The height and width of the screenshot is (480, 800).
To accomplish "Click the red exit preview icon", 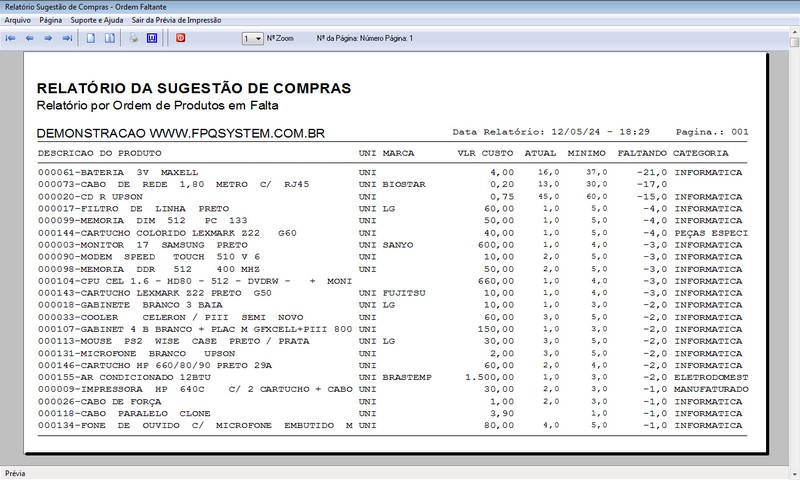I will 181,38.
